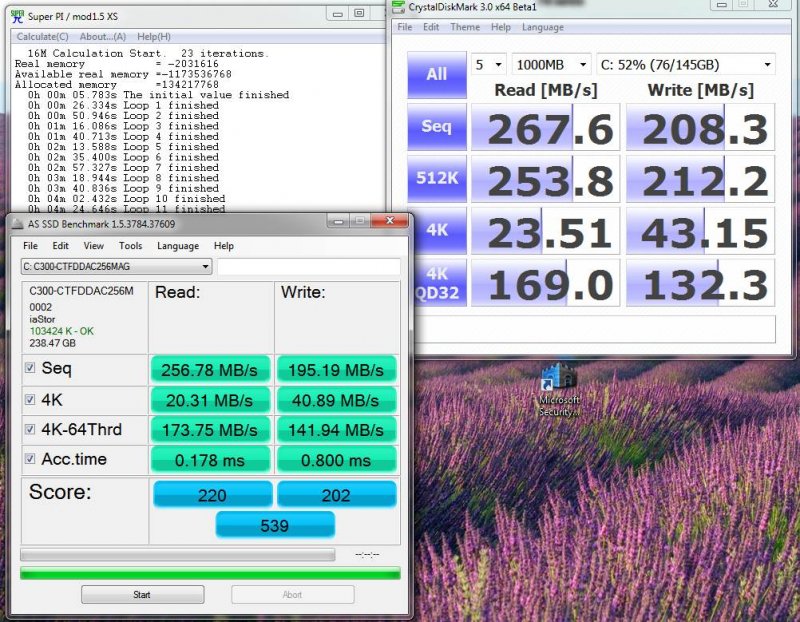Click CrystalDiskMark 4K QD32 read value 169.0
800x622 pixels.
point(545,283)
